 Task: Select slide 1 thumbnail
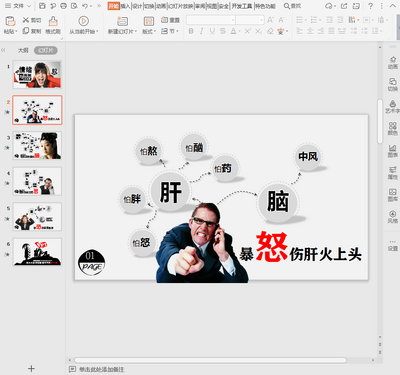(37, 74)
